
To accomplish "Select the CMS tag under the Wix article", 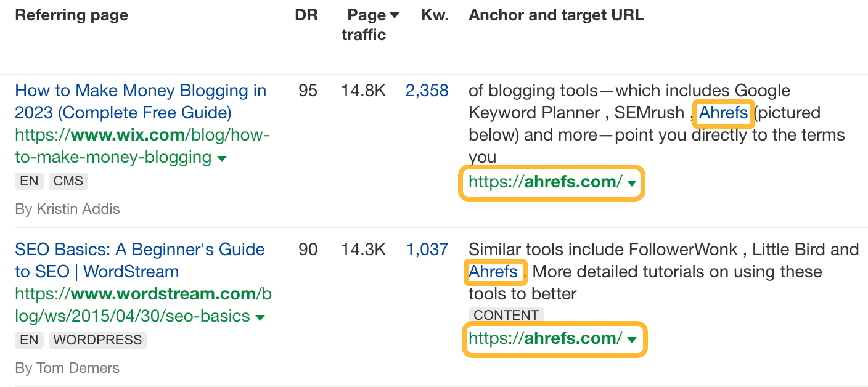I will (68, 181).
